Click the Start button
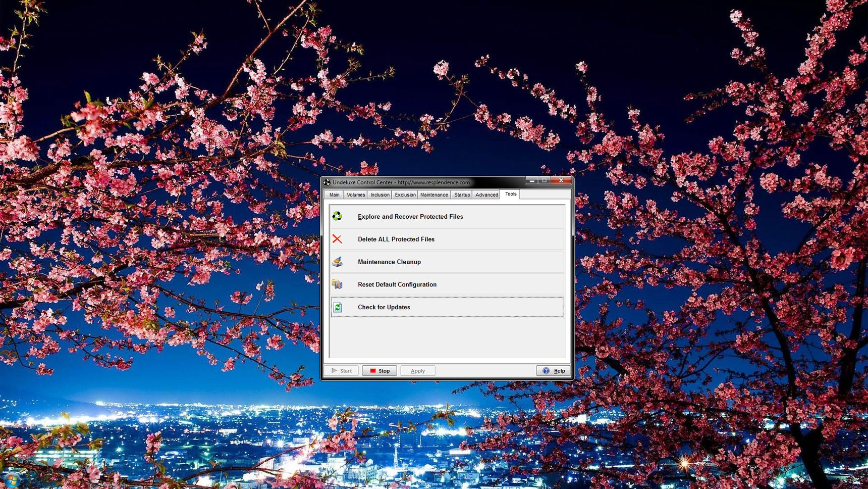This screenshot has height=489, width=868. (342, 371)
